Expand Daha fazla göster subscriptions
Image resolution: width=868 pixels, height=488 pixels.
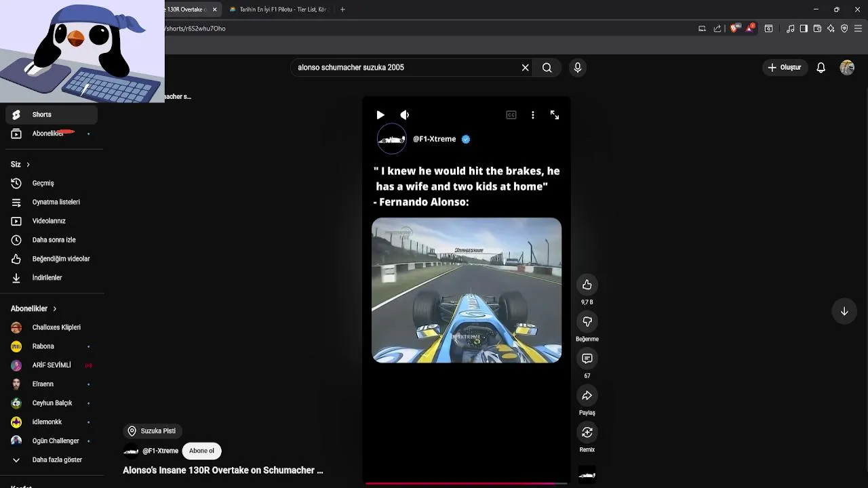(x=52, y=460)
